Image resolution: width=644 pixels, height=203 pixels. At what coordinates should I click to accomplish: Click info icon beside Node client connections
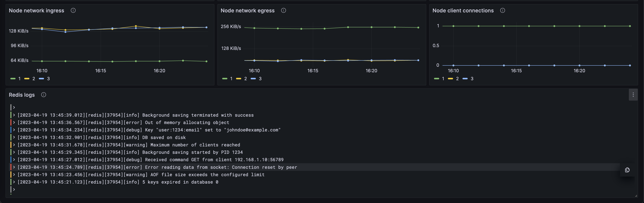pyautogui.click(x=502, y=11)
